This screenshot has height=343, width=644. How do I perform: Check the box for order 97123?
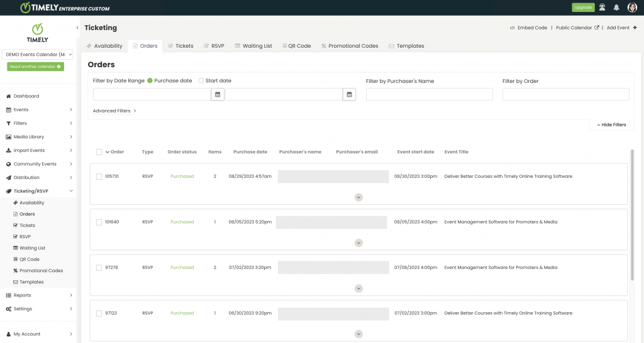pyautogui.click(x=99, y=313)
